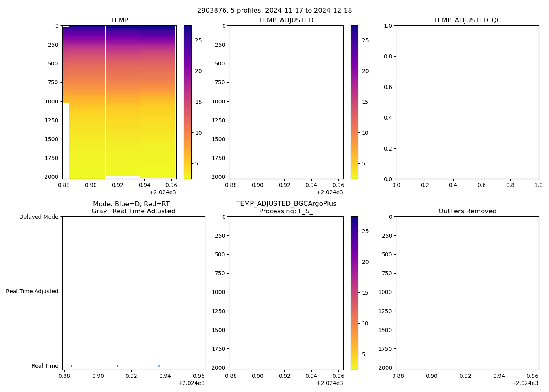Click the TEMP heatmap plot title
Screen dimensions: 549x392
pos(119,20)
